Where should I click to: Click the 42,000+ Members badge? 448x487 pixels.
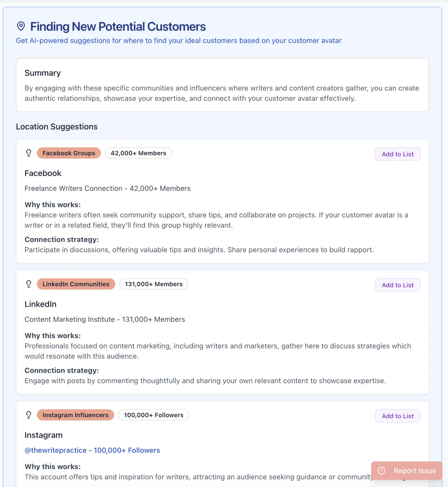(138, 153)
